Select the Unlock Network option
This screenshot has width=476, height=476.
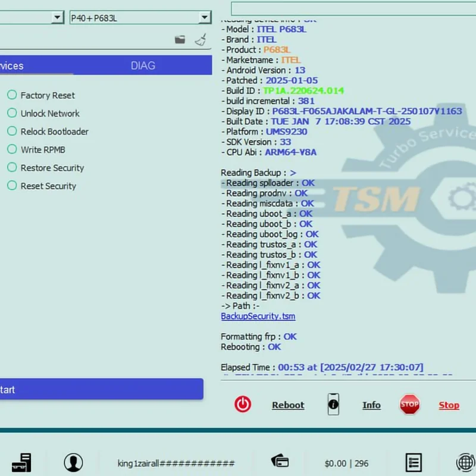tap(43, 113)
